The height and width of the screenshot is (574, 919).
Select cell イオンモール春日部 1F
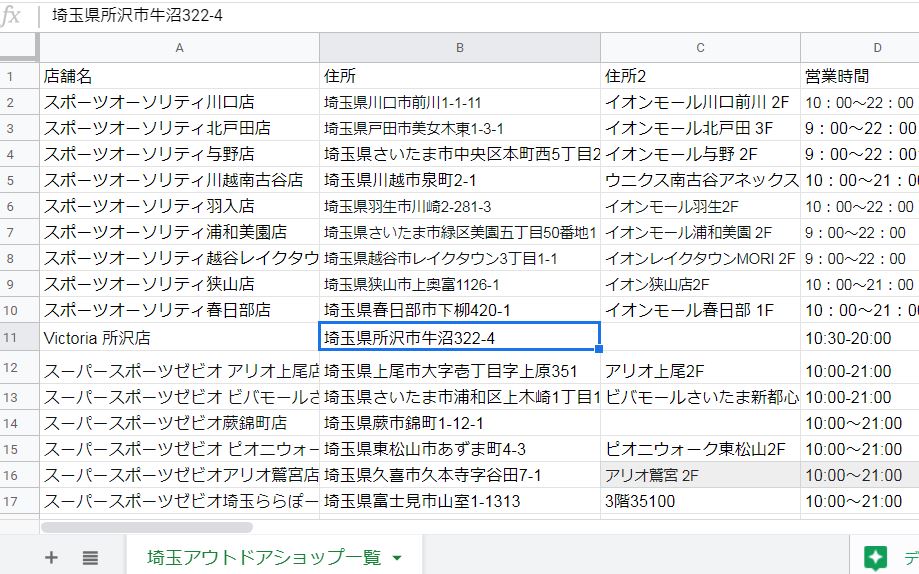coord(700,310)
